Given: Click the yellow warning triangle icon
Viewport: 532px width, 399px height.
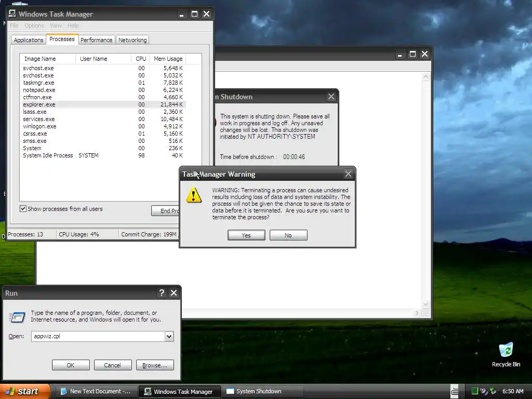Looking at the screenshot, I should coord(194,195).
